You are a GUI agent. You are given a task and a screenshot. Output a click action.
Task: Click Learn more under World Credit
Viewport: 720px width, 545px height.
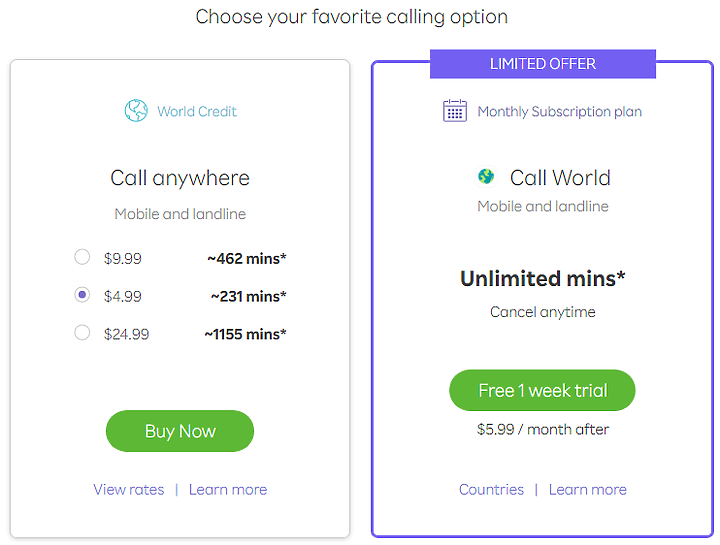[228, 489]
